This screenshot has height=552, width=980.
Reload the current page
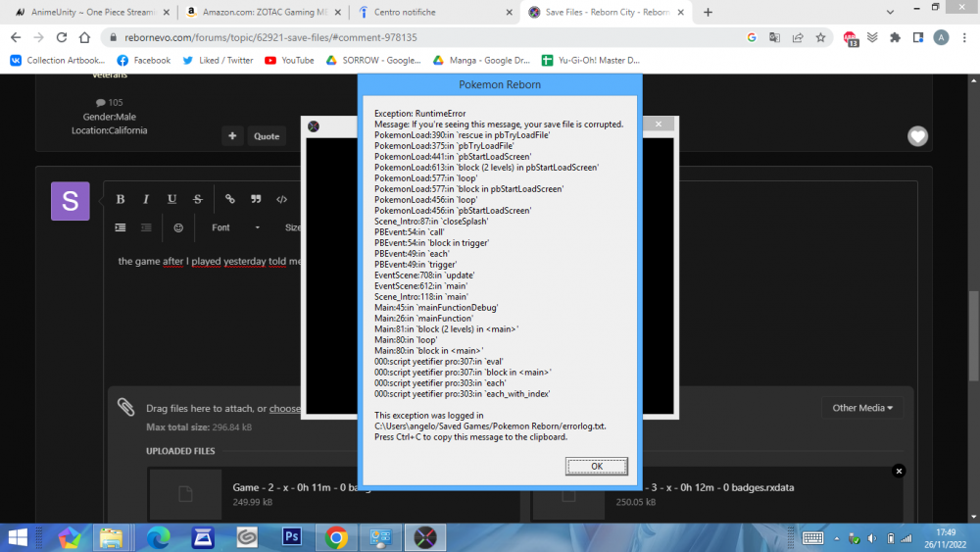point(61,37)
